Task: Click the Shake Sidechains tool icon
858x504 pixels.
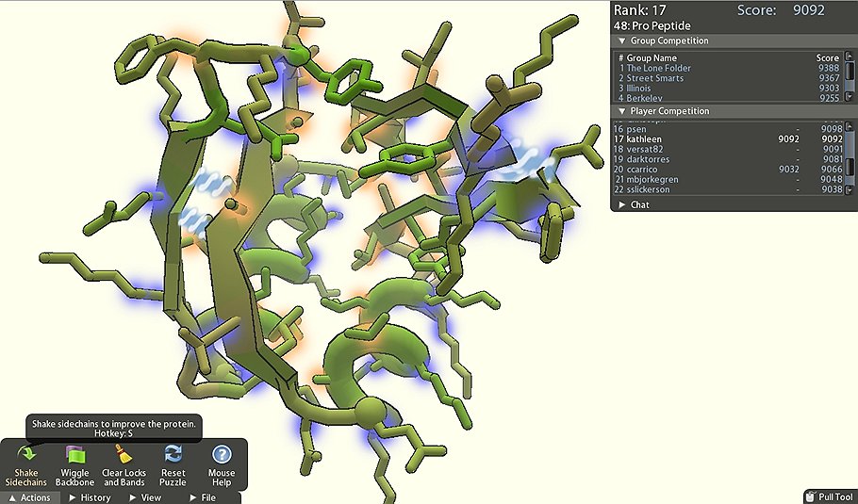Action: click(x=26, y=454)
